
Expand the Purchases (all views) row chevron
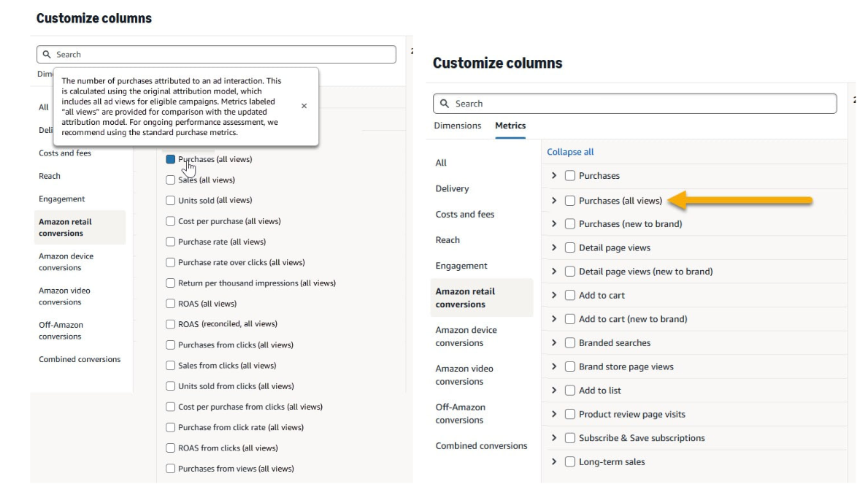[554, 200]
